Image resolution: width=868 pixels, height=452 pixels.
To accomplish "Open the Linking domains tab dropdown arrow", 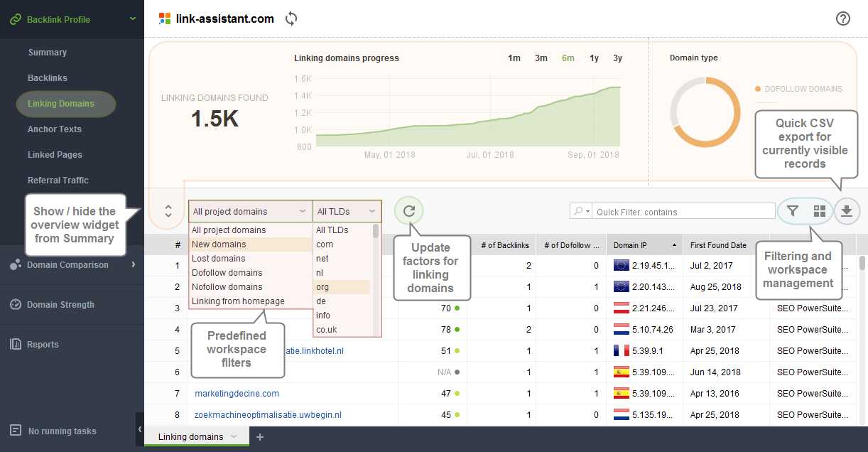I will 234,437.
